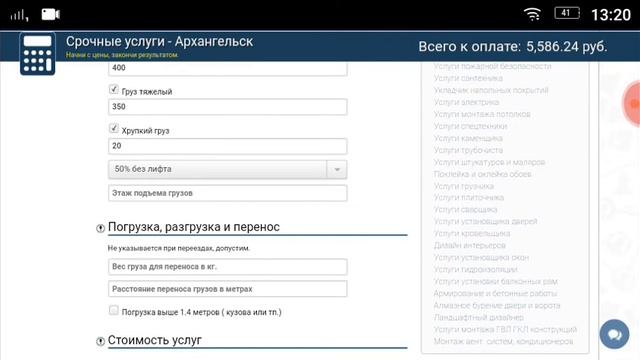Open the "50% без лифта" dropdown
This screenshot has width=640, height=360.
[x=227, y=169]
